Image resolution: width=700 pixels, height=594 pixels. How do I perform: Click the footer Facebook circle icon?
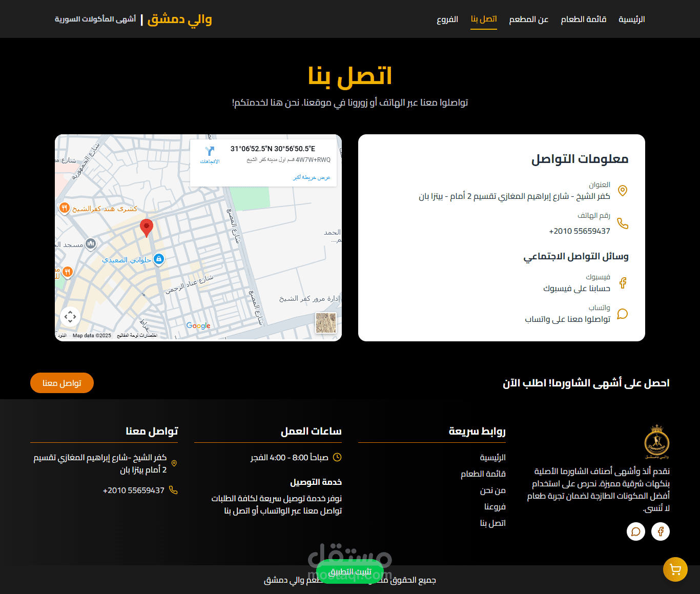pyautogui.click(x=661, y=531)
